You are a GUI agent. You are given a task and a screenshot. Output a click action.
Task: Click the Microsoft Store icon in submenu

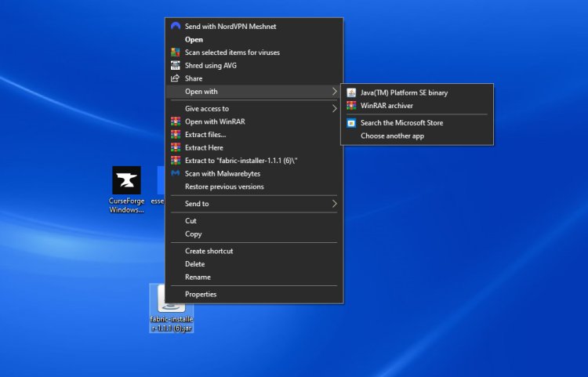coord(351,123)
